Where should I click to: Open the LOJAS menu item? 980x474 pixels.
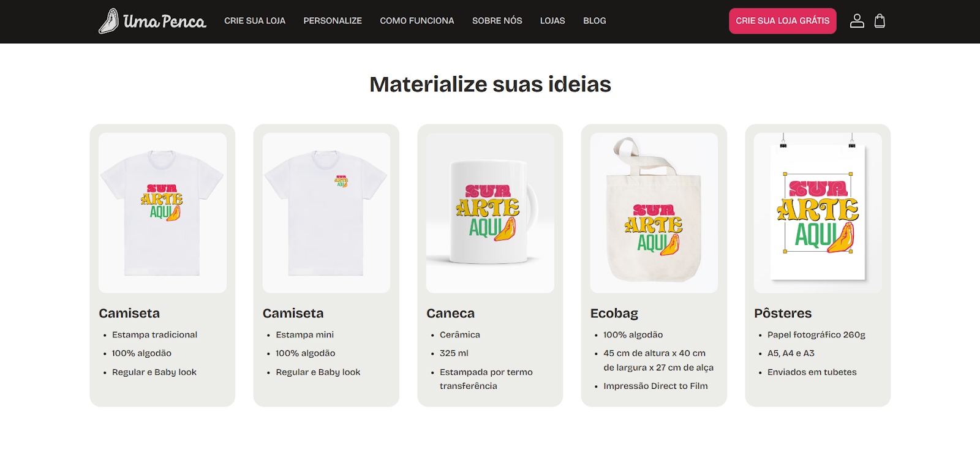tap(552, 21)
